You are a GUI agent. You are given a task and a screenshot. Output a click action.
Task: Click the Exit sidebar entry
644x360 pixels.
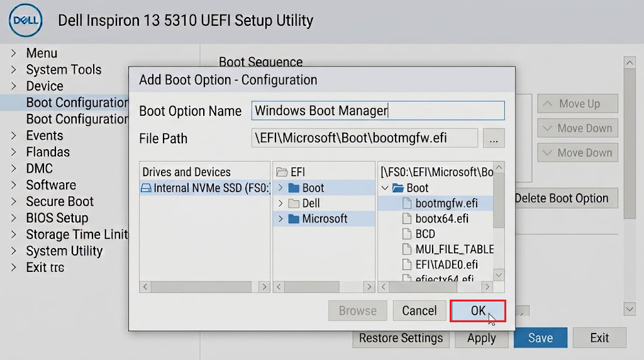click(x=45, y=267)
